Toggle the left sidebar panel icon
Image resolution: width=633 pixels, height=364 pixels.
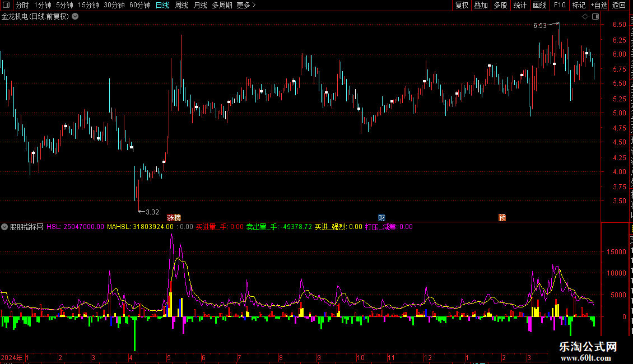point(6,5)
